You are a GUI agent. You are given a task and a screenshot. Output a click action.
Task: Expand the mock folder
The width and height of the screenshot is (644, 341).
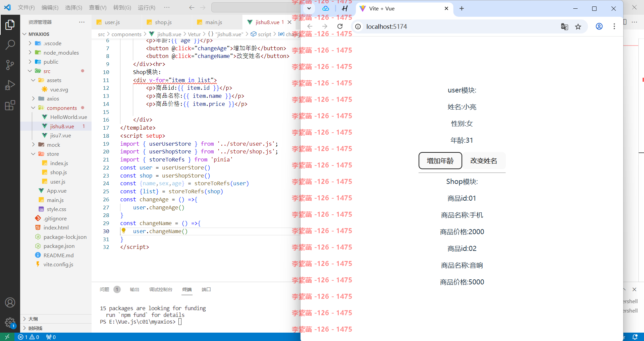33,145
